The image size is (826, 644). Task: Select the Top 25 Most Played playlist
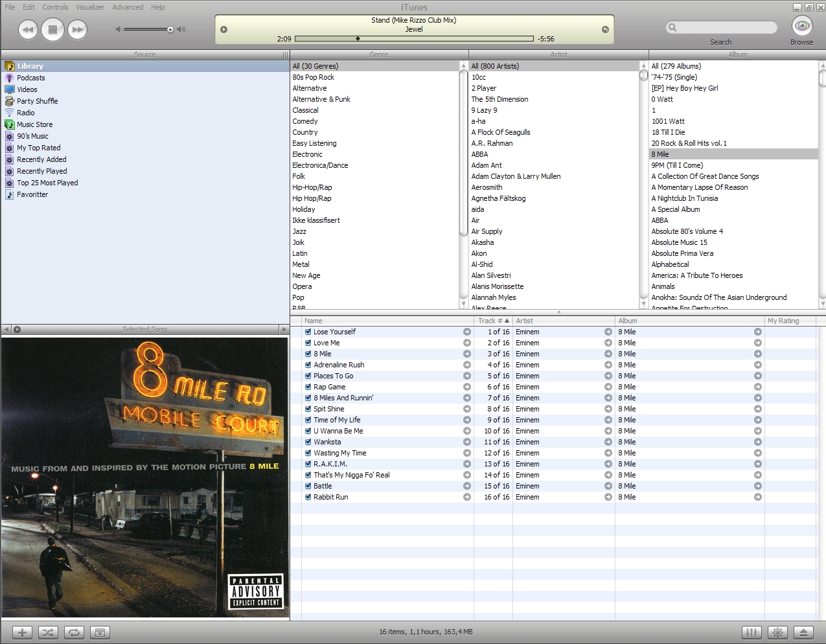pyautogui.click(x=47, y=183)
